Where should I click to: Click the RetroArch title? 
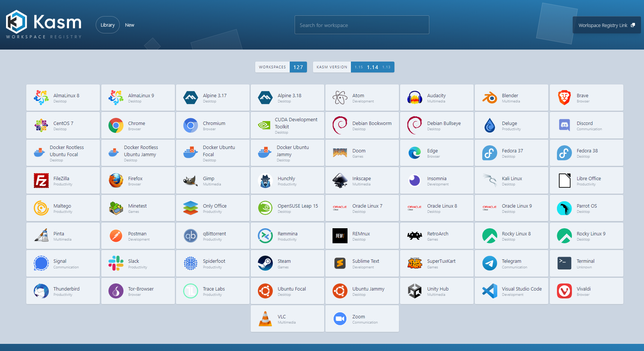(438, 233)
